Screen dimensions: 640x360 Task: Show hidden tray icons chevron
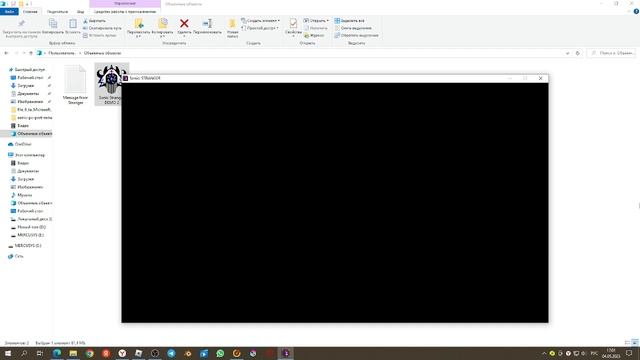(x=544, y=353)
